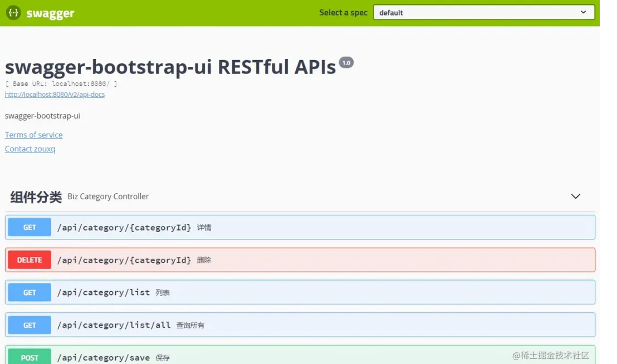Click the GET badge for 列表 endpoint
The height and width of the screenshot is (364, 617).
(30, 292)
